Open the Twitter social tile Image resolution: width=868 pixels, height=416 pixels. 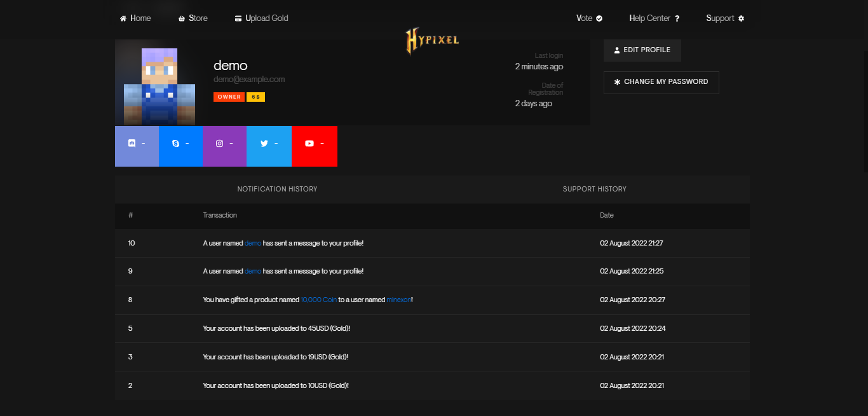(x=269, y=146)
